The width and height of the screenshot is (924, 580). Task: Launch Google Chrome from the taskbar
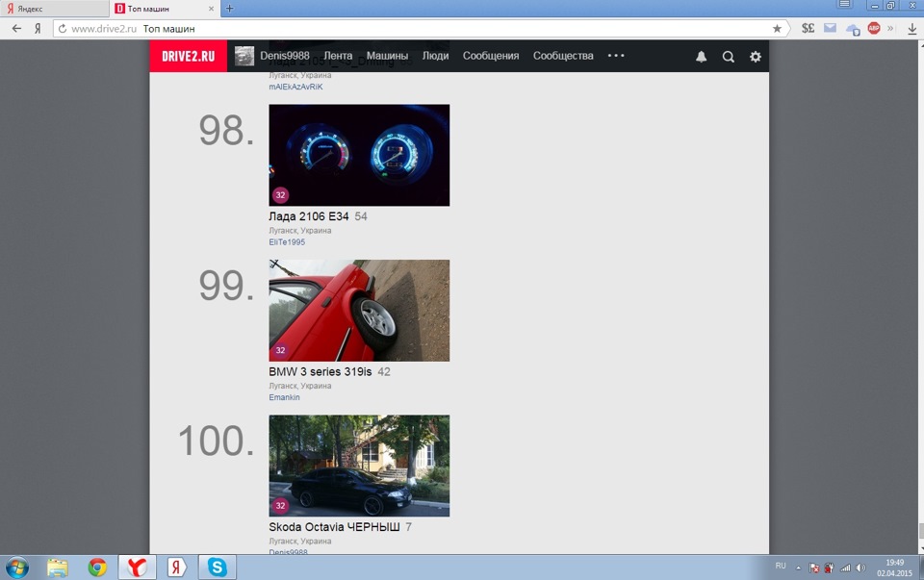click(x=97, y=567)
